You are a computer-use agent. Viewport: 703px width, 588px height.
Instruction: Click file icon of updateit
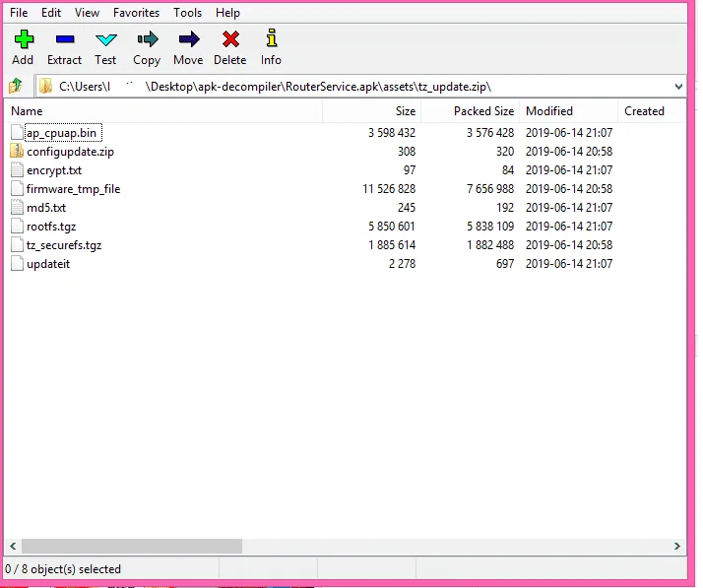pyautogui.click(x=17, y=264)
